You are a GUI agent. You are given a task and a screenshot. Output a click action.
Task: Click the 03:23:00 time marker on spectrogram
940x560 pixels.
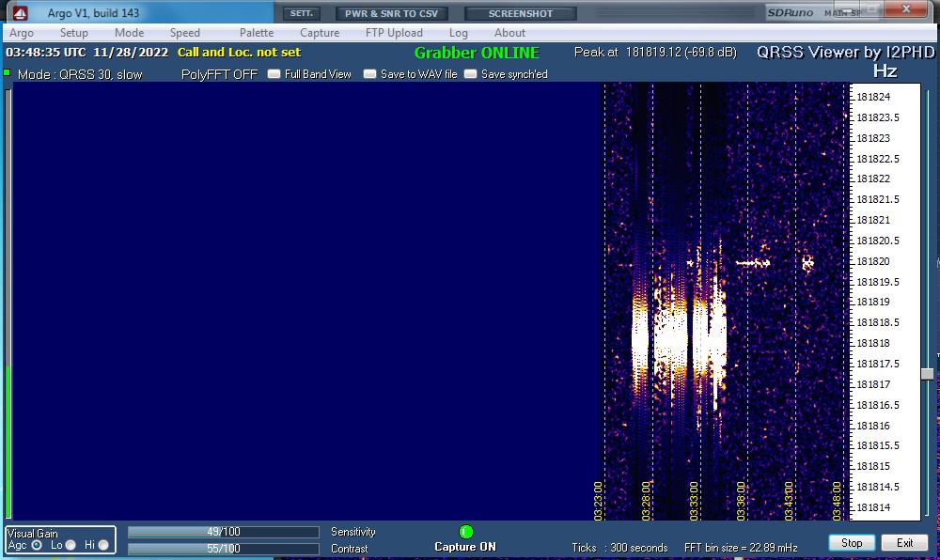coord(598,501)
